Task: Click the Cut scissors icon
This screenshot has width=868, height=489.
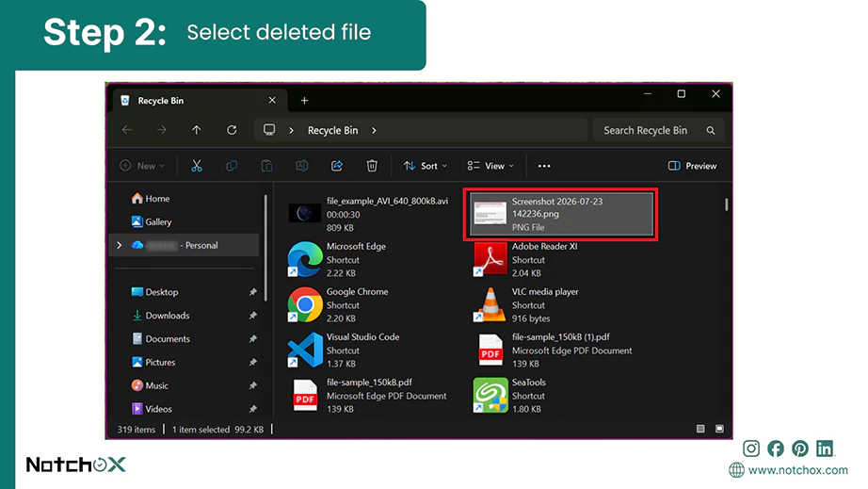Action: click(x=197, y=166)
